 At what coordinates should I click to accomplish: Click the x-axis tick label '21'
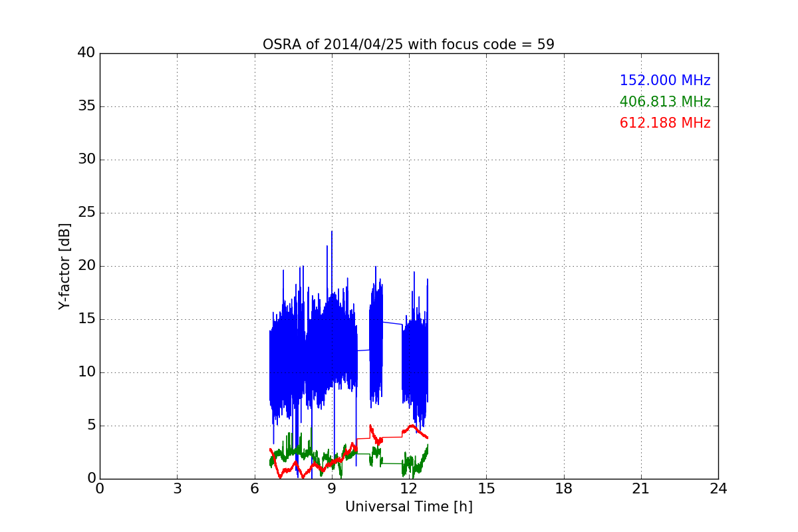(x=641, y=489)
